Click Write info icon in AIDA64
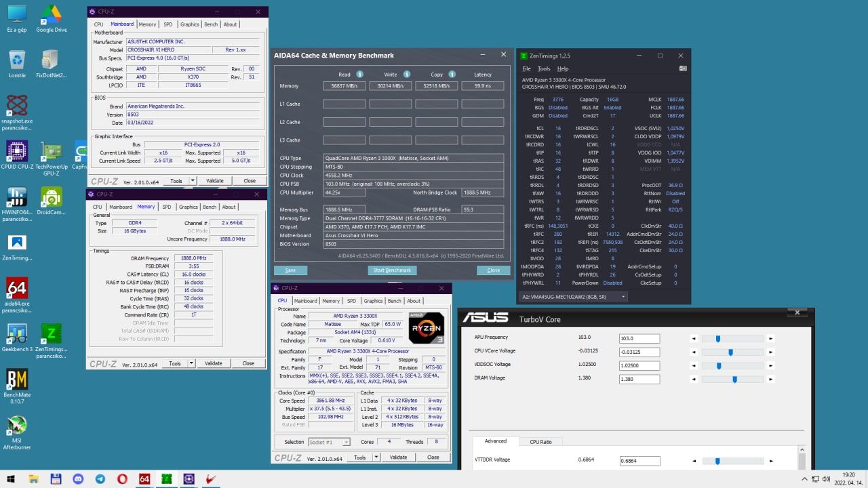The height and width of the screenshot is (488, 868). 407,74
